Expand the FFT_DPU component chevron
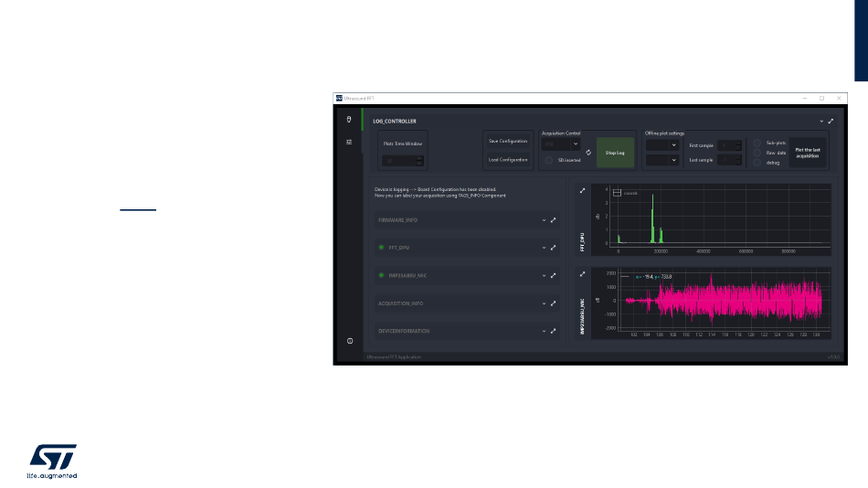 pyautogui.click(x=544, y=249)
